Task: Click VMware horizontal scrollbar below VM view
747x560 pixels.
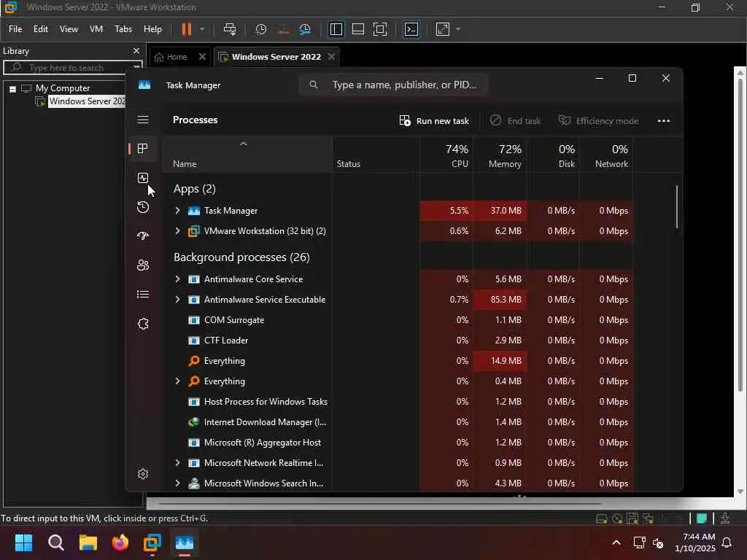Action: click(379, 503)
